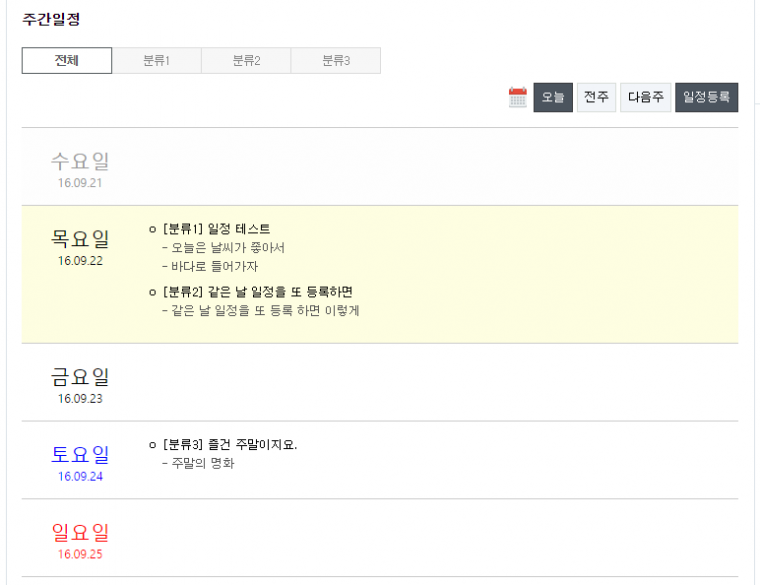This screenshot has width=760, height=585.
Task: Click the 금요일 day heading
Action: click(80, 377)
